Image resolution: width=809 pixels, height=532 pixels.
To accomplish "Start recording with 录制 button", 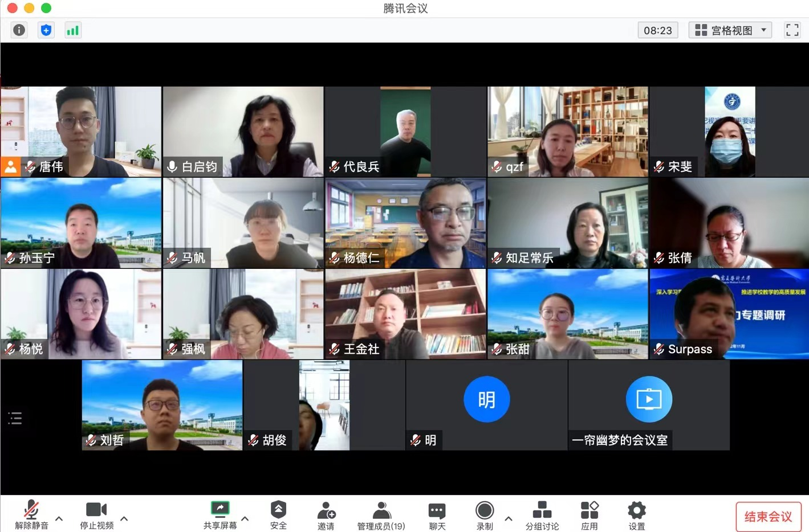I will click(485, 515).
